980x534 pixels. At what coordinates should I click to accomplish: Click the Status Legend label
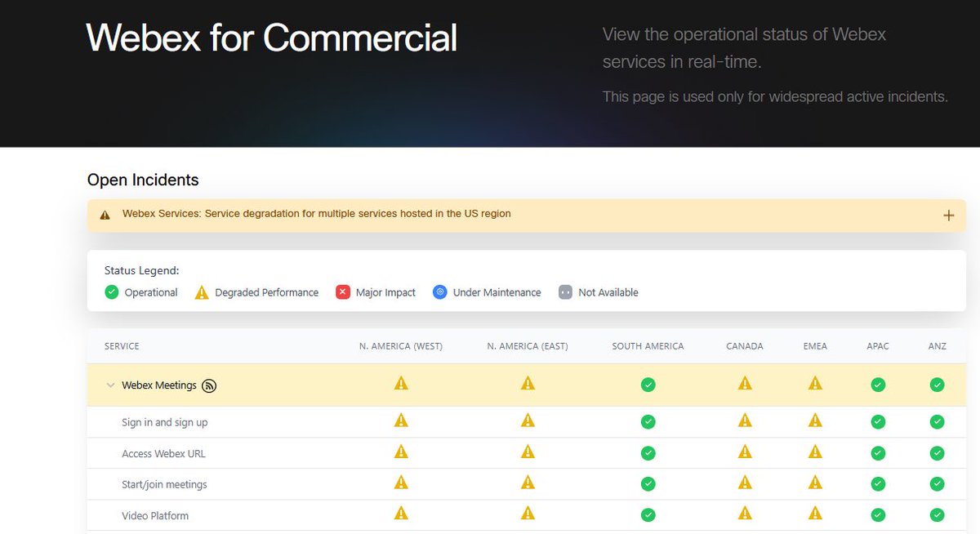point(142,270)
